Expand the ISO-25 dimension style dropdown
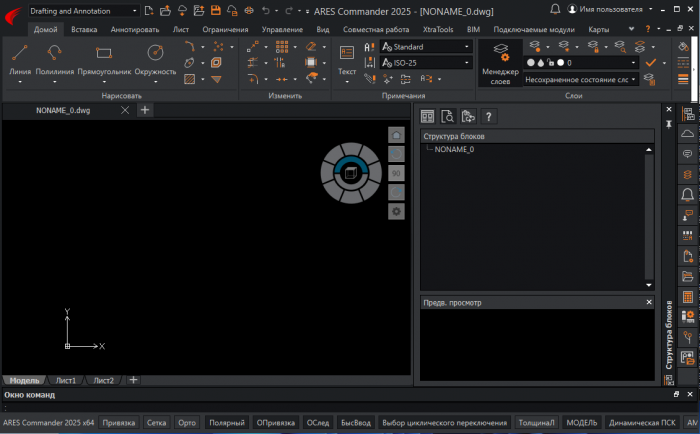The width and height of the screenshot is (700, 434). click(425, 63)
